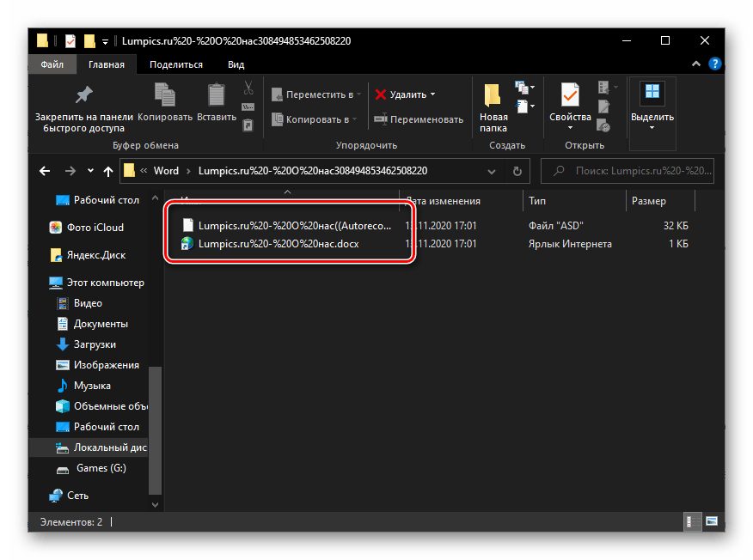Click the Переименовать button
This screenshot has height=560, width=753.
tap(419, 119)
